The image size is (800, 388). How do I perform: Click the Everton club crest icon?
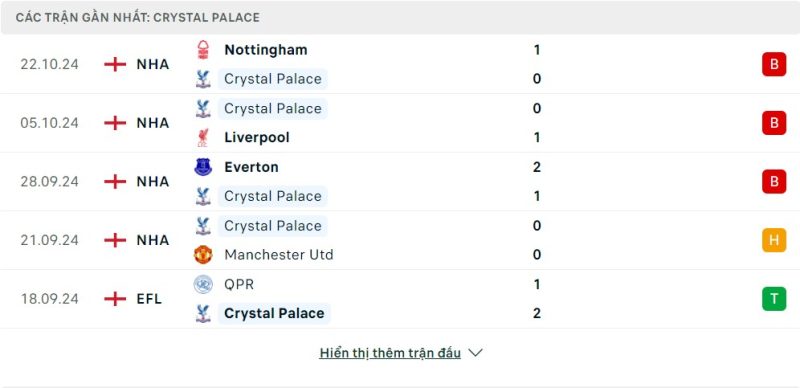point(203,167)
